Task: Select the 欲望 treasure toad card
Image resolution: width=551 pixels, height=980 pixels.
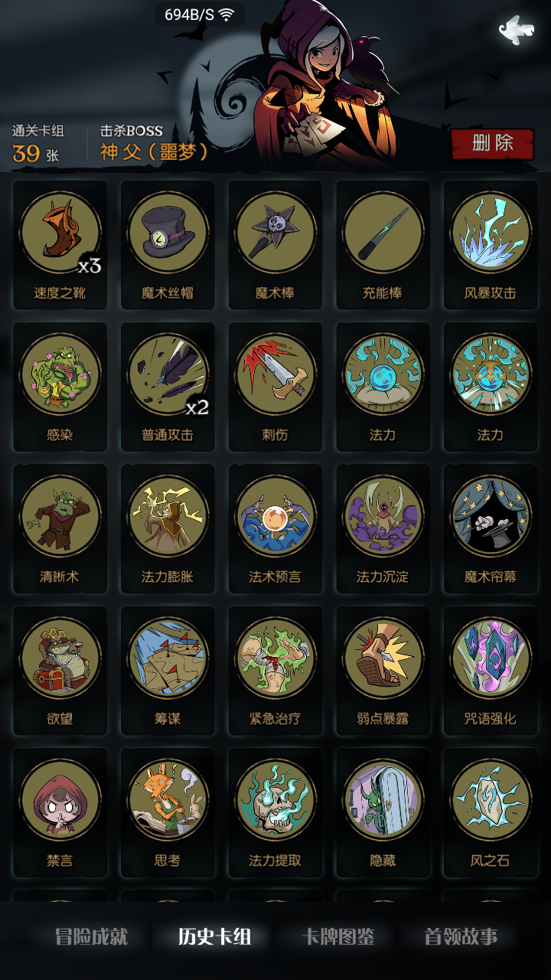Action: point(60,671)
